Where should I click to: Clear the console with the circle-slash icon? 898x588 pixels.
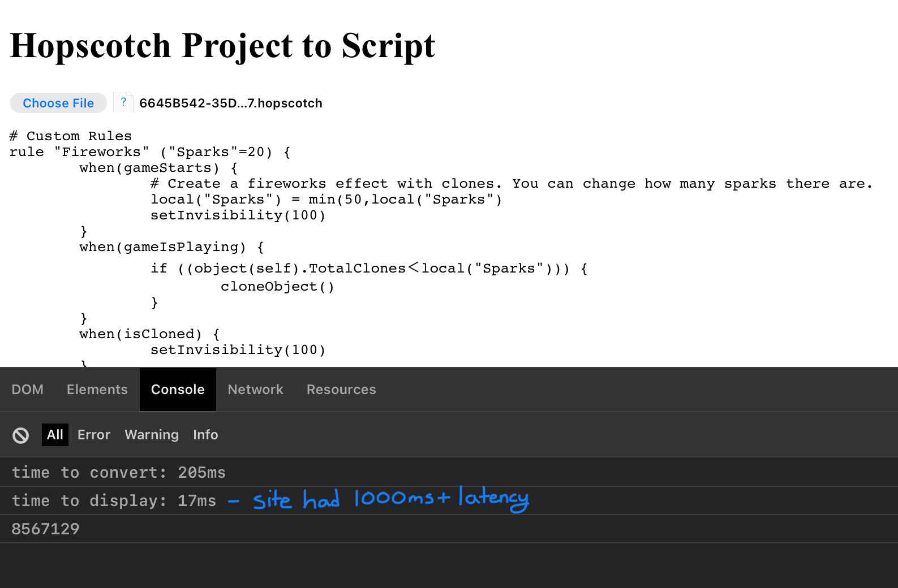click(x=21, y=435)
